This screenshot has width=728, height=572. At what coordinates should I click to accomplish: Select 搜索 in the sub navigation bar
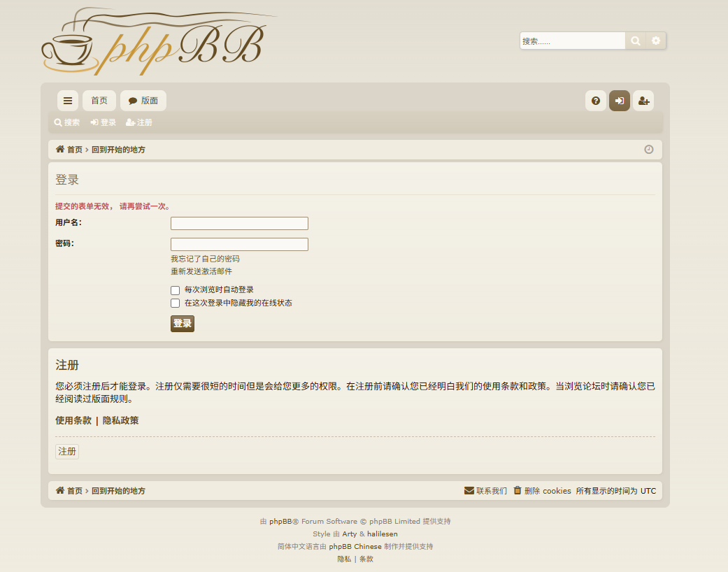coord(67,122)
